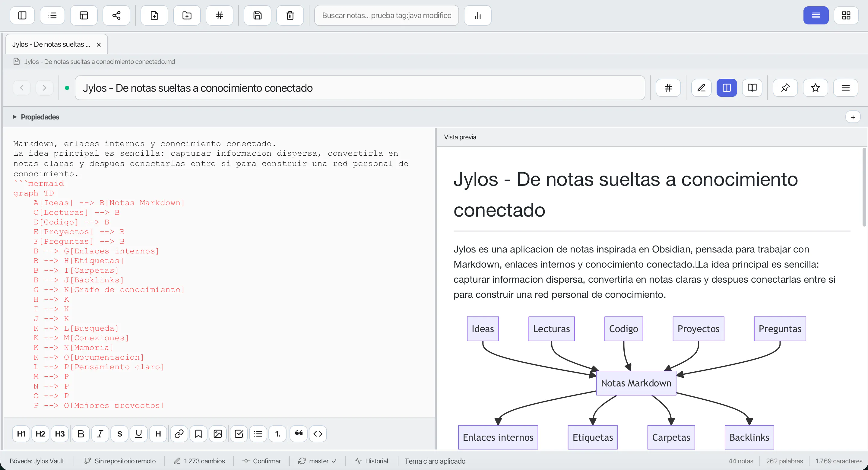Go forward with the right chevron
This screenshot has height=470, width=868.
(x=44, y=88)
